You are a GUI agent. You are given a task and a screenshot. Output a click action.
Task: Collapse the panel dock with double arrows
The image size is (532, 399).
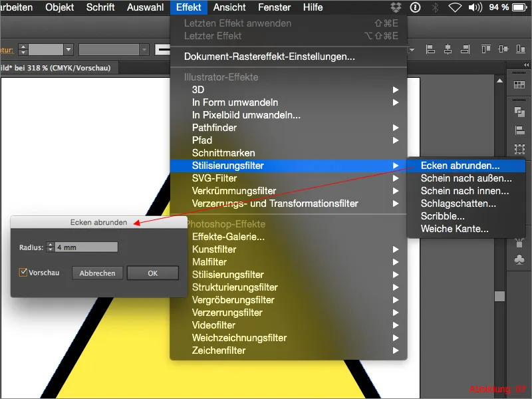pos(526,65)
